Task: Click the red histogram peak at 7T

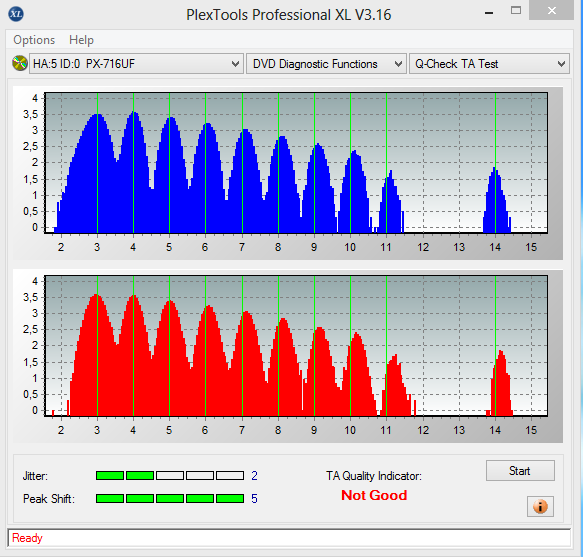Action: pos(247,363)
